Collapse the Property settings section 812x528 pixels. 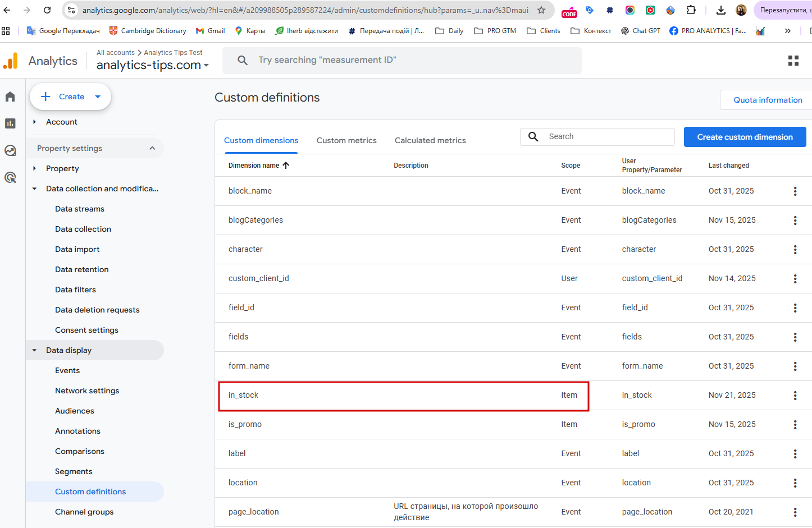coord(152,148)
